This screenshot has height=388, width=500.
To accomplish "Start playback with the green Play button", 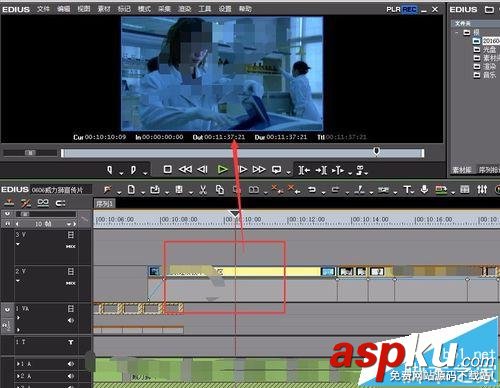I will point(222,170).
